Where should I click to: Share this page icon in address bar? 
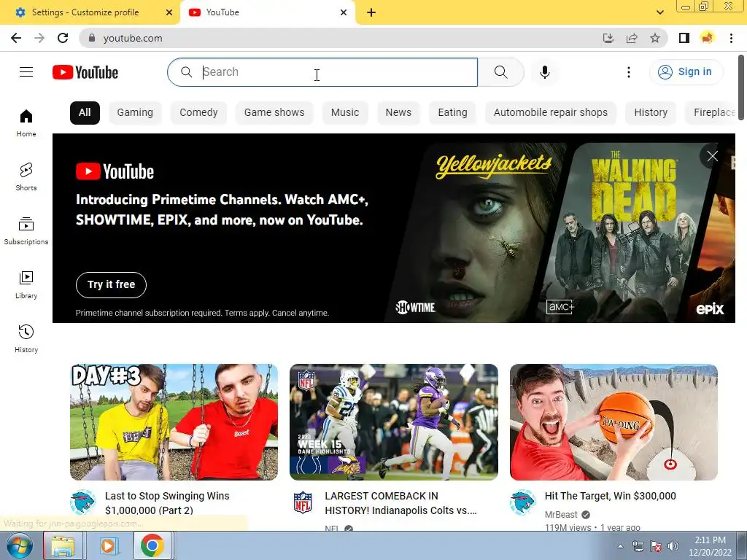coord(632,38)
